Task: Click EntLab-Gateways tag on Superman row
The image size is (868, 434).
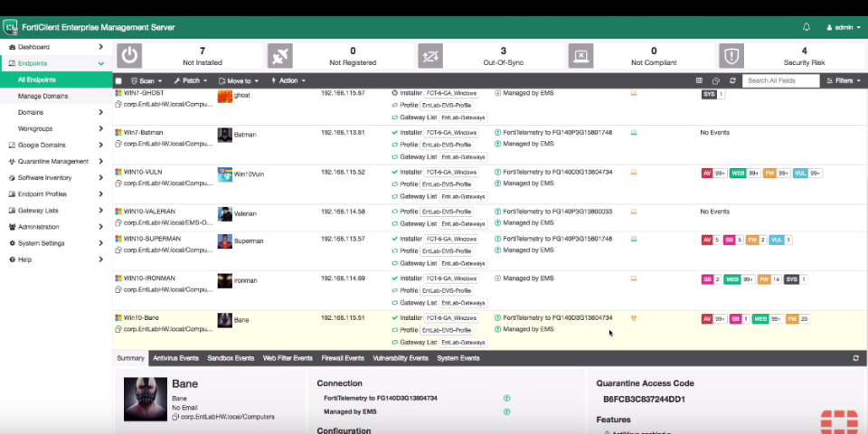Action: (463, 263)
